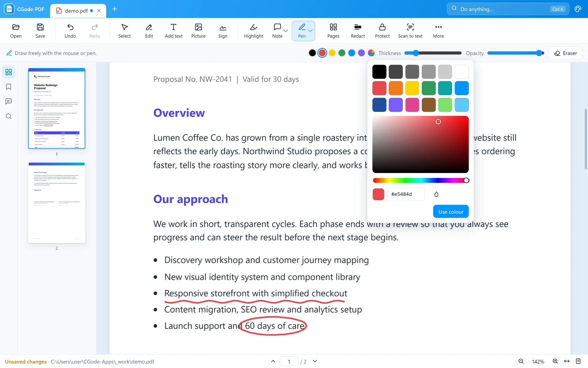Go to the next page chevron

point(315,361)
